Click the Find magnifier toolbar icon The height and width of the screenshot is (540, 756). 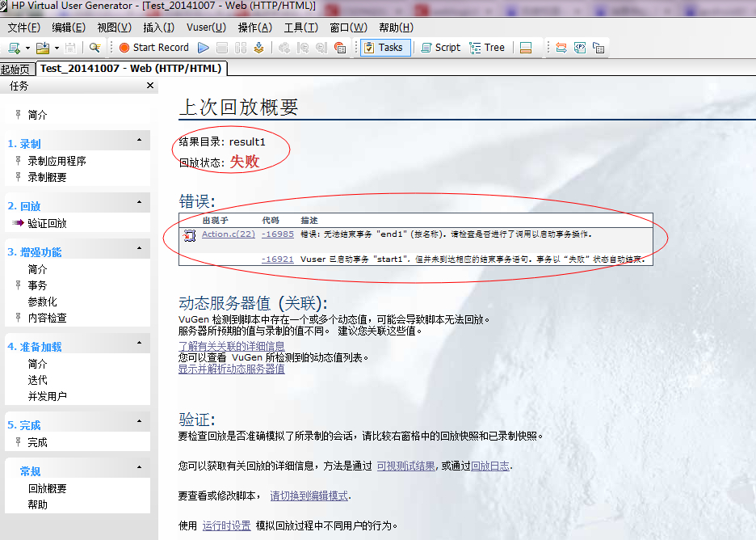pyautogui.click(x=94, y=48)
